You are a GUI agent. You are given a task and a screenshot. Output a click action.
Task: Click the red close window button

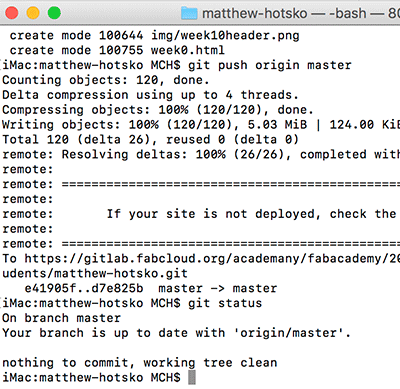point(12,13)
